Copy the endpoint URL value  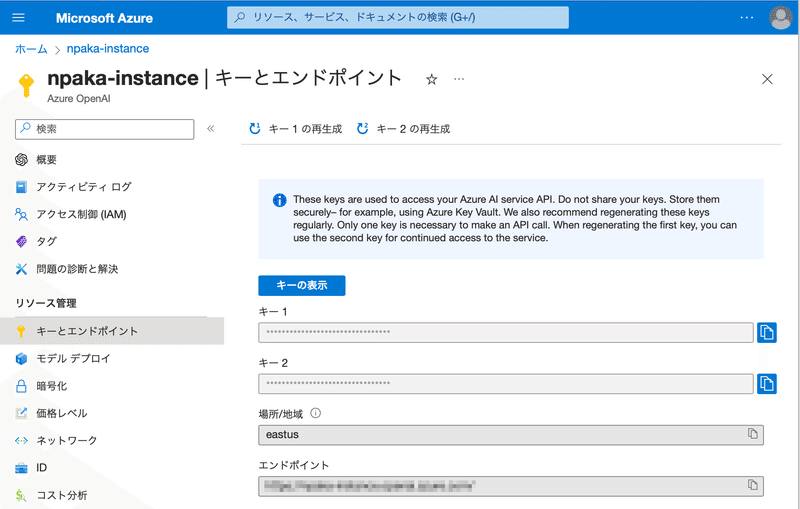point(753,485)
